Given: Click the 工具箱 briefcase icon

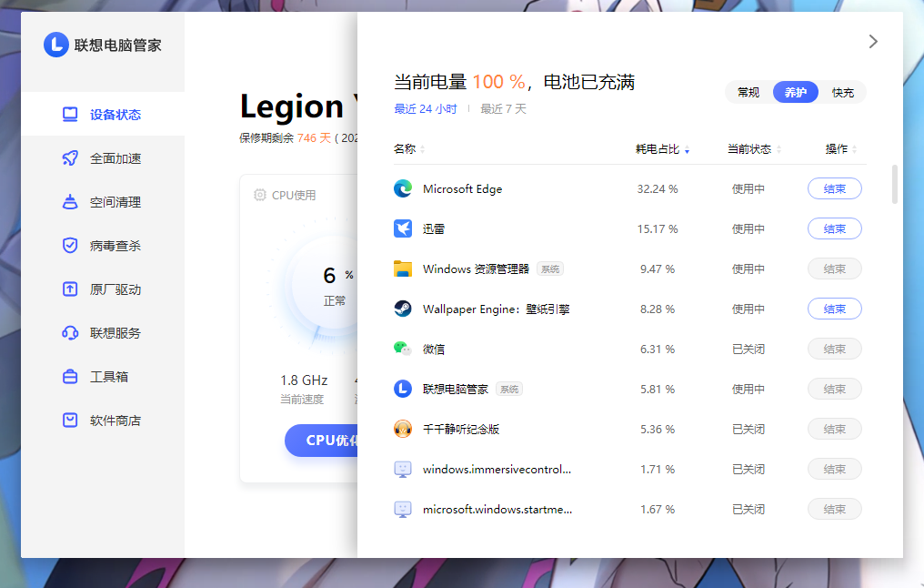Looking at the screenshot, I should pyautogui.click(x=70, y=376).
